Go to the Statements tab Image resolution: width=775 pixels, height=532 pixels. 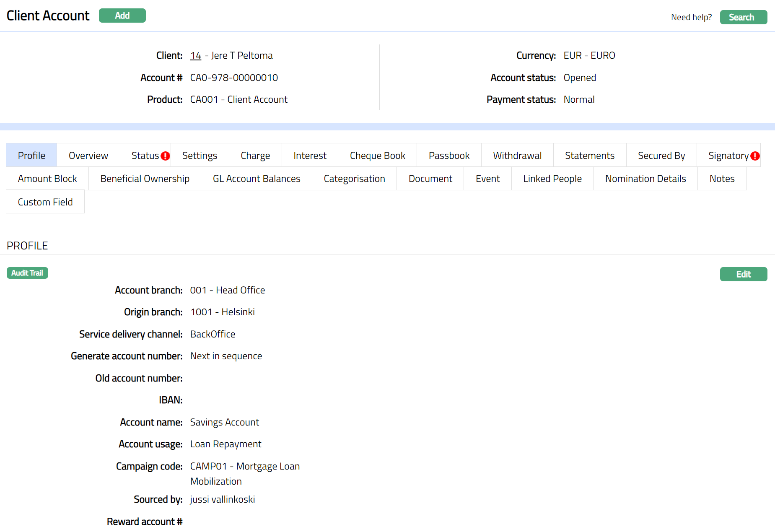click(x=589, y=156)
